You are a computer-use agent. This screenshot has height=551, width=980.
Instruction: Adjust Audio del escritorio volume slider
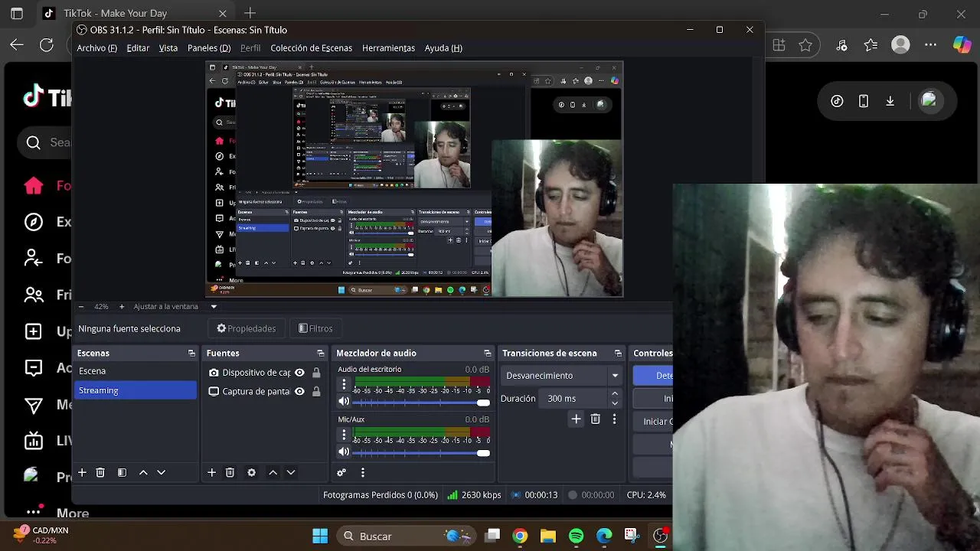[x=420, y=403]
